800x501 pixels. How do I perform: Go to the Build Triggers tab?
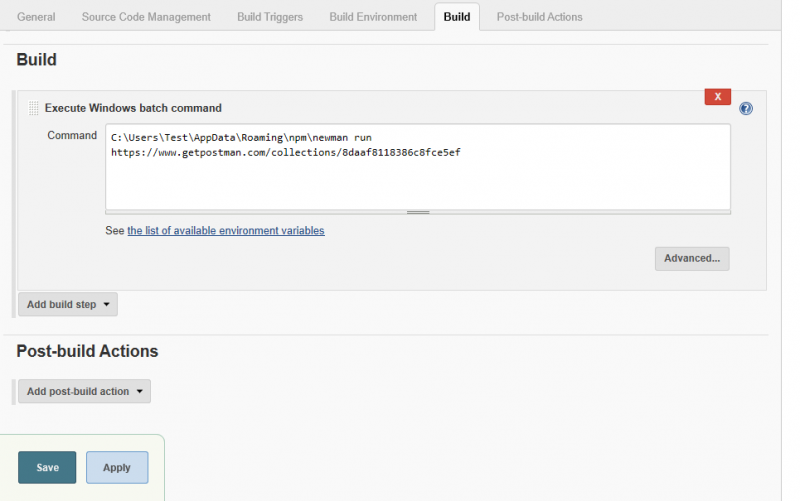270,17
